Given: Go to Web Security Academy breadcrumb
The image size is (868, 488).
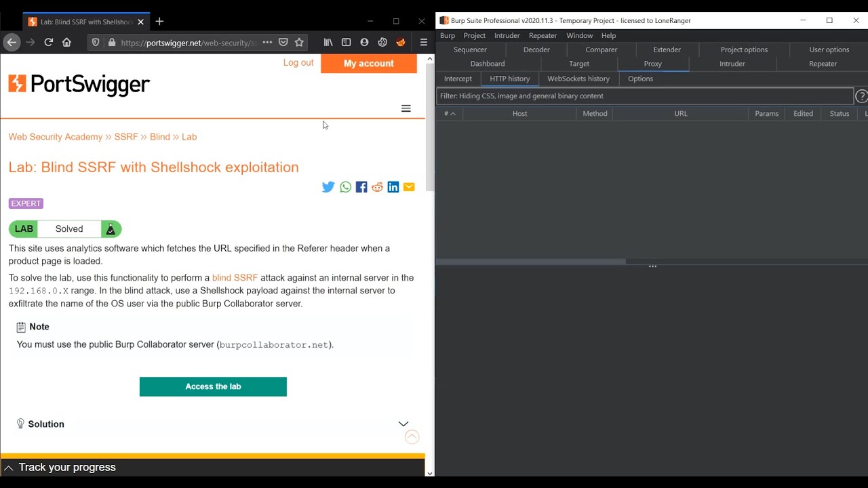Looking at the screenshot, I should 56,137.
